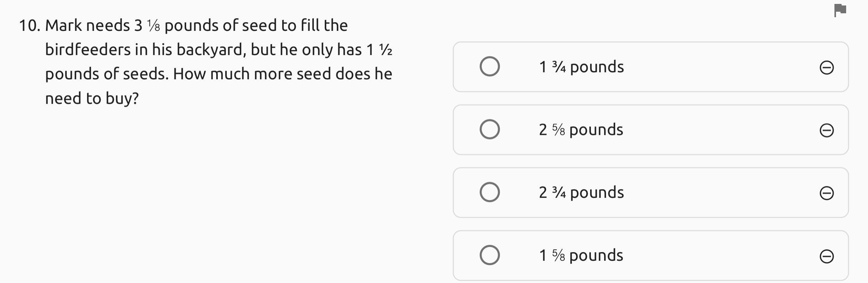Click the name "Mark" in the question
The image size is (868, 283).
coord(63,26)
